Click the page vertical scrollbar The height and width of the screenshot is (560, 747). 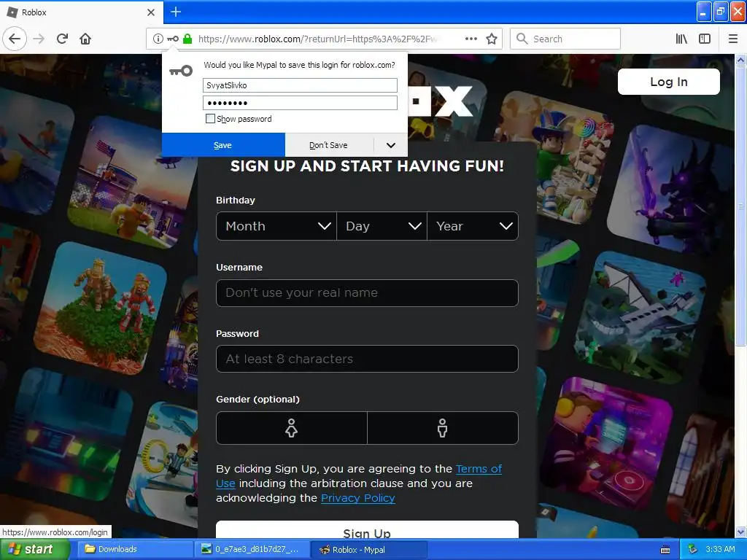coord(741,206)
